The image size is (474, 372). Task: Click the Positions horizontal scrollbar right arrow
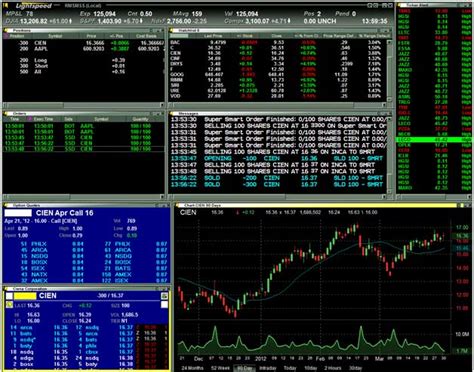pos(162,105)
